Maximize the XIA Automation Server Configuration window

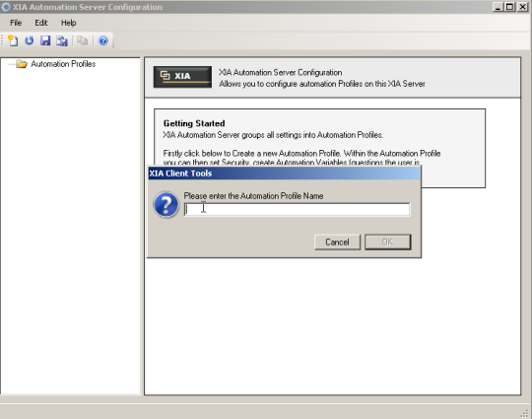[509, 7]
